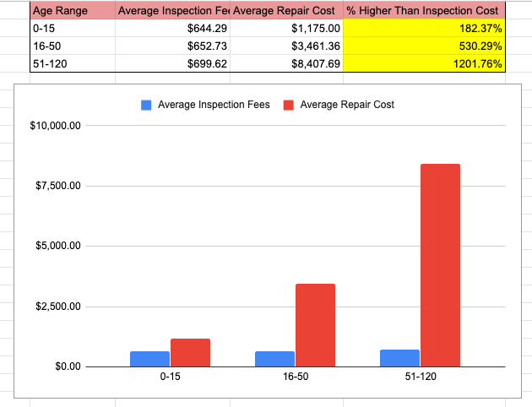
Task: Click the red bar for 51-120 in chart
Action: tap(440, 265)
